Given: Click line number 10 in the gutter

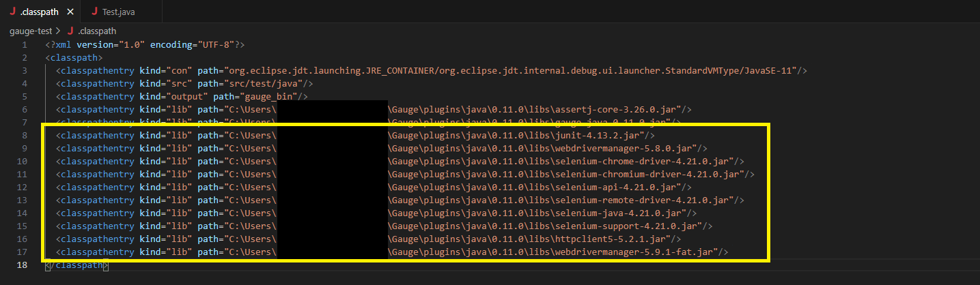Looking at the screenshot, I should [23, 162].
